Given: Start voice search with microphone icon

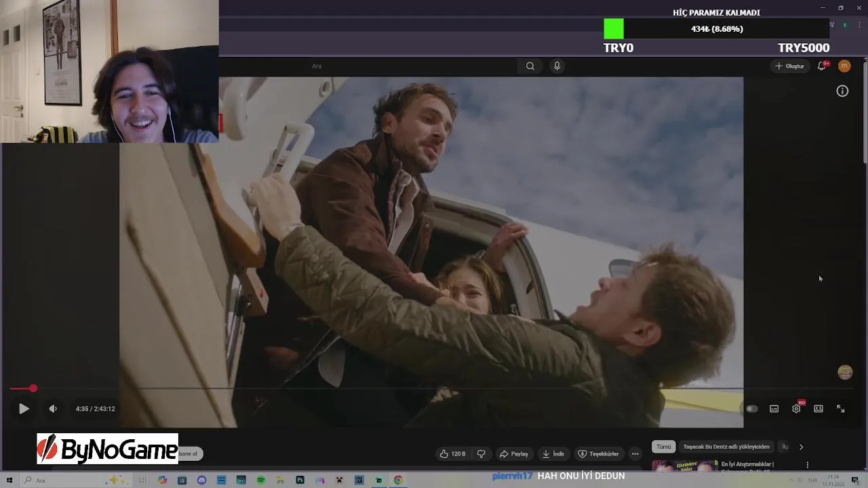Looking at the screenshot, I should [557, 66].
